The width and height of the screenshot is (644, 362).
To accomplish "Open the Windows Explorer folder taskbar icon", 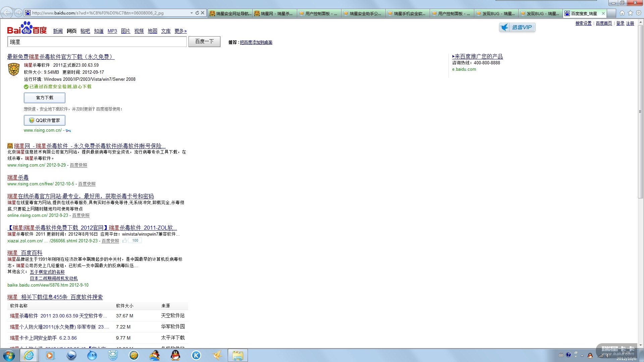I will coord(237,355).
